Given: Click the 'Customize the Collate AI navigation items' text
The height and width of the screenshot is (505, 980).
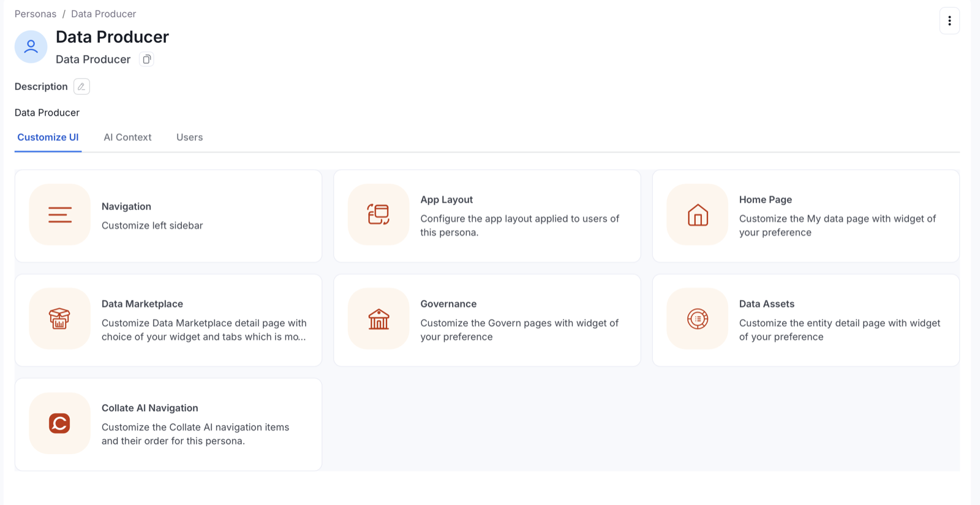Looking at the screenshot, I should click(195, 434).
